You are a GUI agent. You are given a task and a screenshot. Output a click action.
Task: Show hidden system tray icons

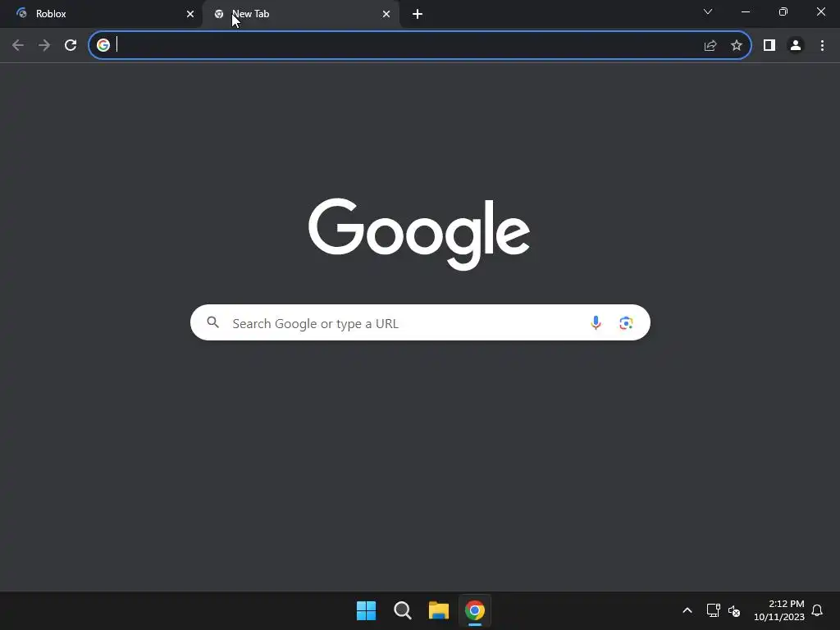tap(687, 610)
